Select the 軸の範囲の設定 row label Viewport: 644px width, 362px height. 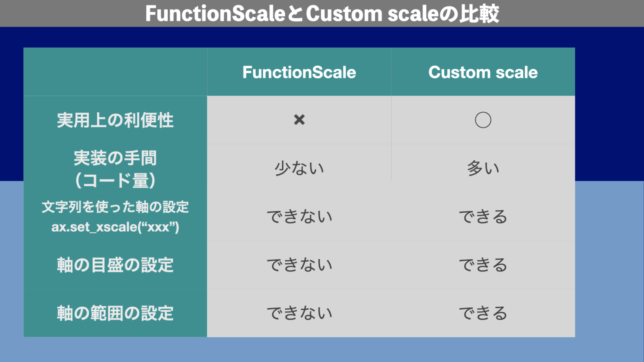pyautogui.click(x=115, y=313)
